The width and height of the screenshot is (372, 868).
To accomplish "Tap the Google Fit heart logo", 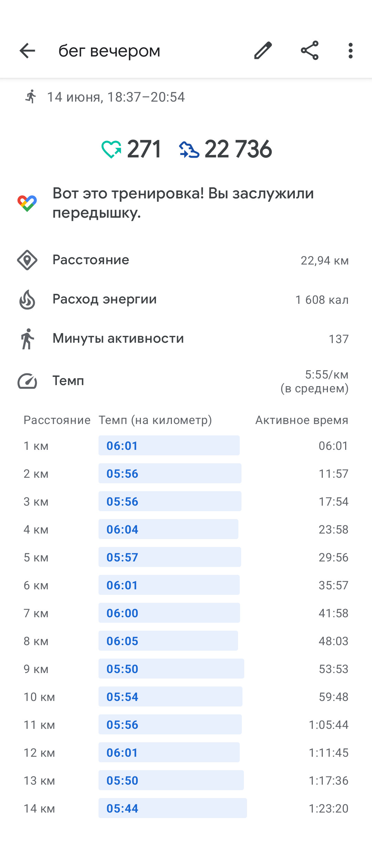I will 27,203.
